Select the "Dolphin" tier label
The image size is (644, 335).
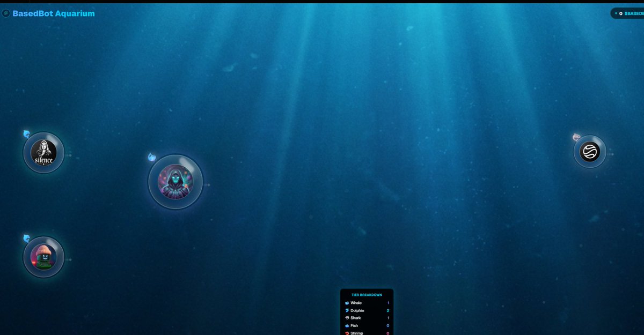click(x=357, y=310)
